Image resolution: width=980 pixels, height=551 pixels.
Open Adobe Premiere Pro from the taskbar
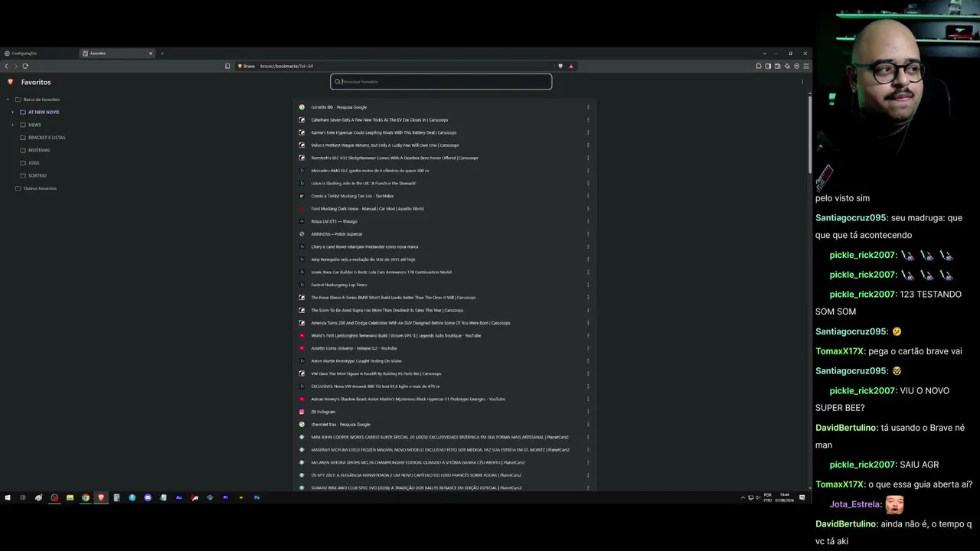(x=226, y=497)
